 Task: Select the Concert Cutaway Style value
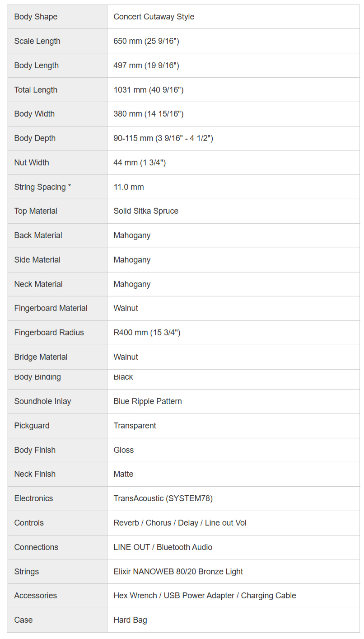pyautogui.click(x=154, y=17)
